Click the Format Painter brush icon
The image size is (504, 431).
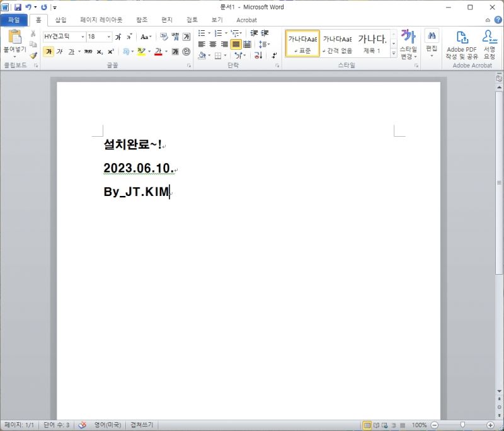click(33, 55)
